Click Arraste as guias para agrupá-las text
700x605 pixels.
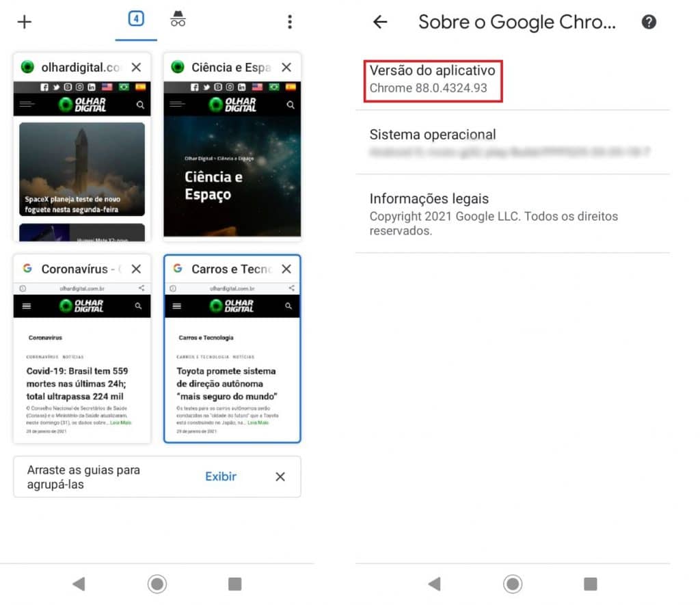tap(83, 477)
